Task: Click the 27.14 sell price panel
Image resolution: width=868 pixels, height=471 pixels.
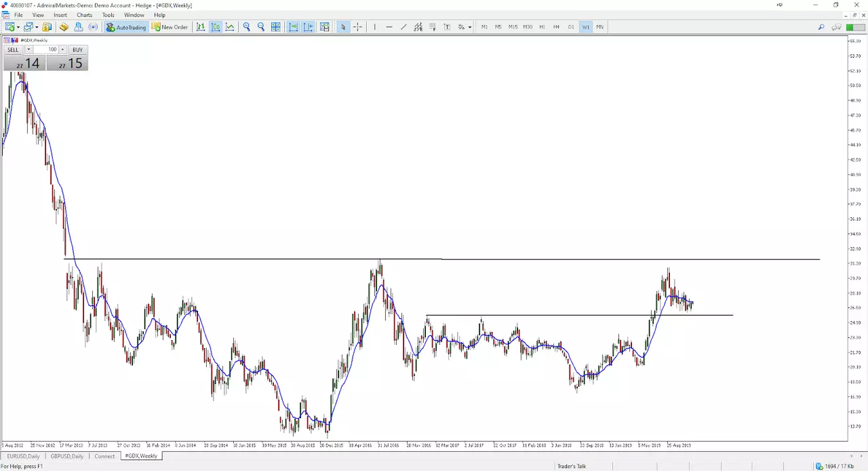Action: tap(24, 63)
